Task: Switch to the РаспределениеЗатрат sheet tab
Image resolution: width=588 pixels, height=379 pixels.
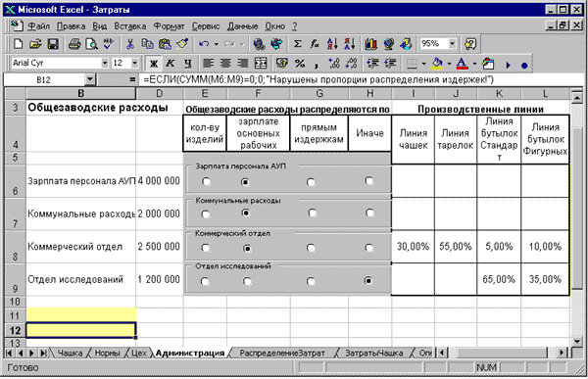Action: coord(282,354)
